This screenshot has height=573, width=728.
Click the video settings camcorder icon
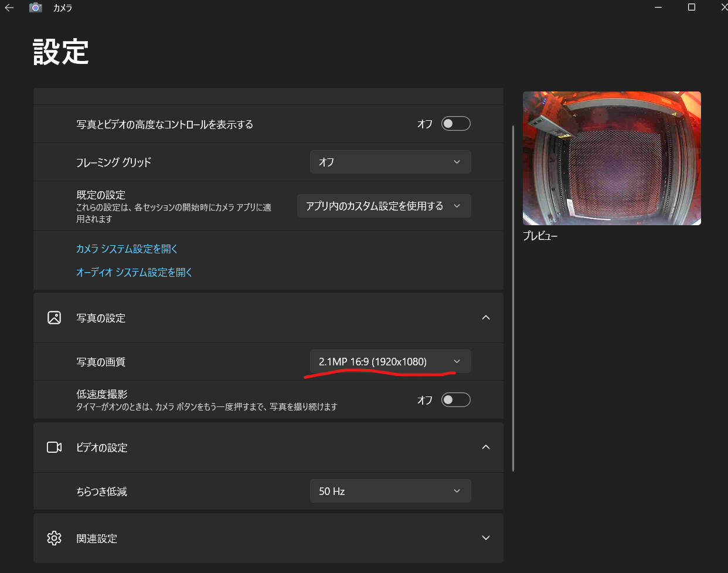[x=54, y=447]
